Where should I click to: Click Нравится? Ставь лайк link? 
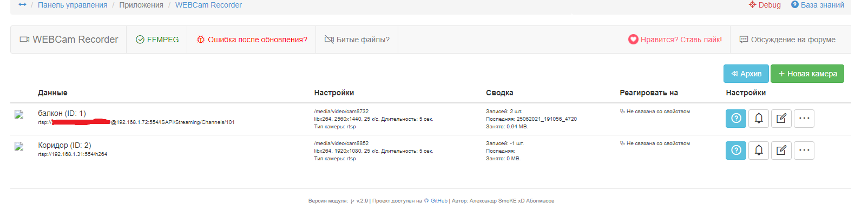click(x=675, y=40)
